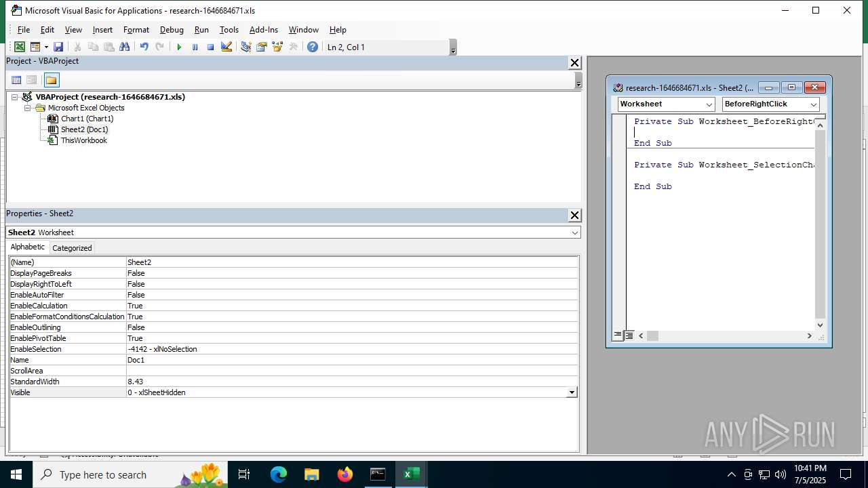Click code window vertical scrollbar down arrow
868x488 pixels.
[820, 325]
